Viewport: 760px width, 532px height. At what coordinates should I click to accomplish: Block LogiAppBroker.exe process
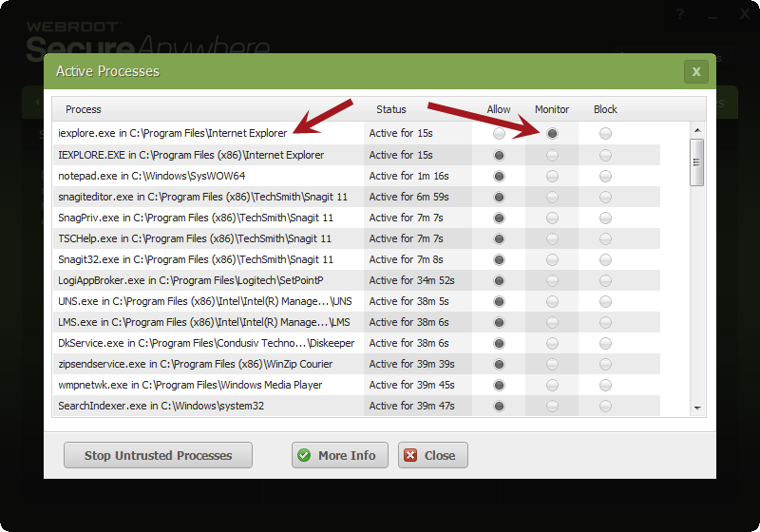coord(605,280)
